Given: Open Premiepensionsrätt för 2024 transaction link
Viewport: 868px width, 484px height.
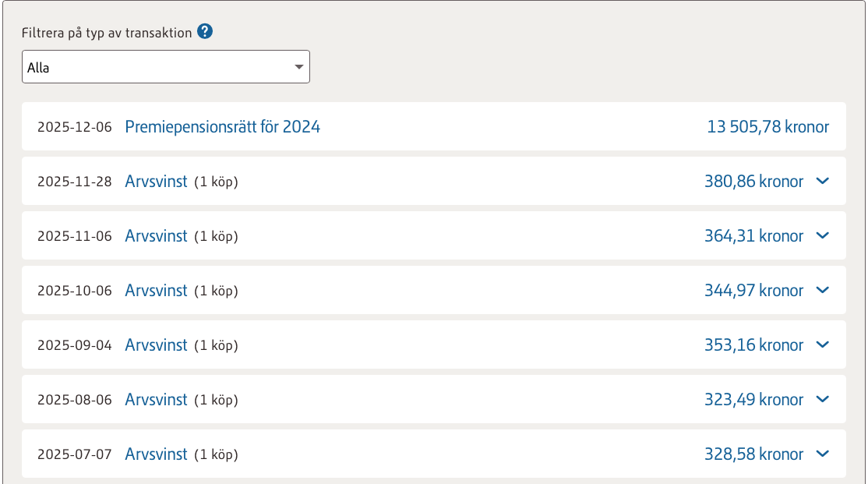Looking at the screenshot, I should [x=222, y=127].
